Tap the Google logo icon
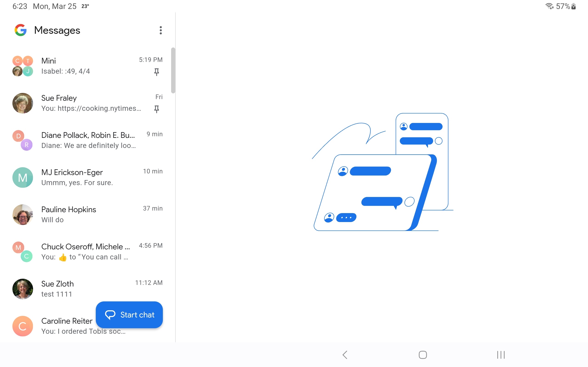This screenshot has width=588, height=367. (x=21, y=30)
